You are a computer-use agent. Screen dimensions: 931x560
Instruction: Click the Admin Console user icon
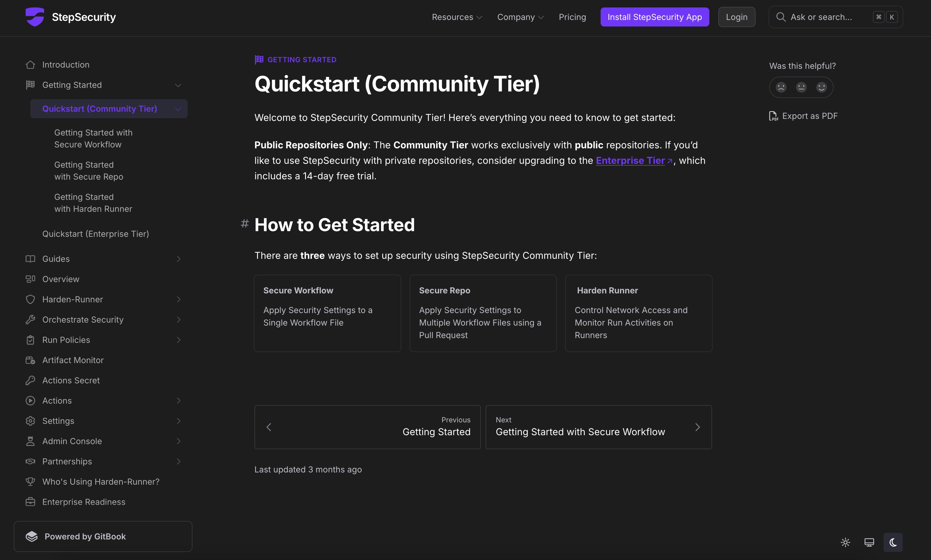tap(30, 441)
